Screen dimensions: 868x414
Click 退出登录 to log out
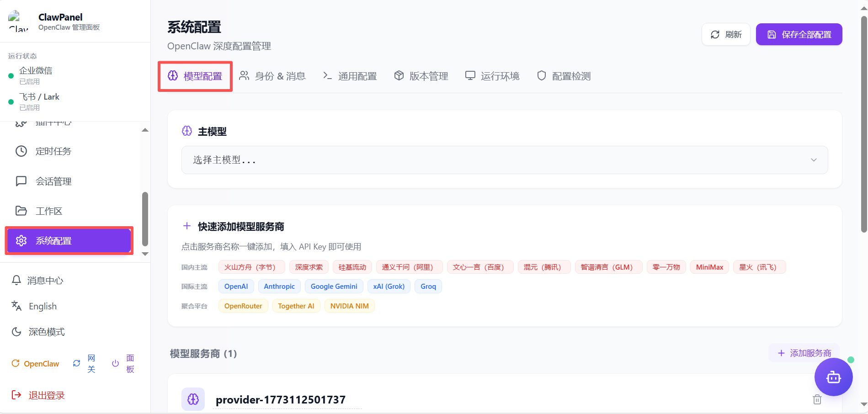click(38, 395)
